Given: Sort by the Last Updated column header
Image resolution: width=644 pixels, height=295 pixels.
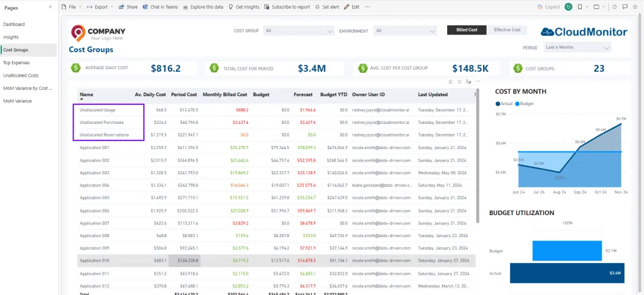Looking at the screenshot, I should click(x=433, y=94).
